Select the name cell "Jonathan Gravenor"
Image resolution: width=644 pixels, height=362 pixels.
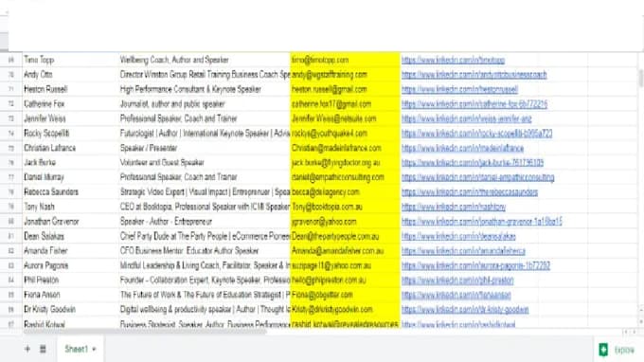point(70,222)
